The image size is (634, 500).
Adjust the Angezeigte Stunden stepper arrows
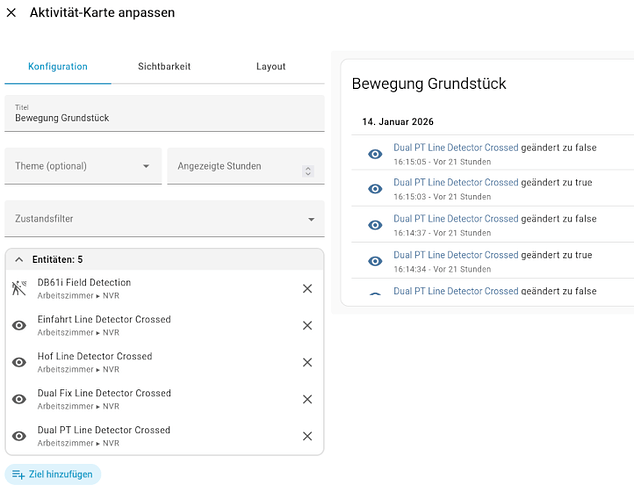point(308,171)
